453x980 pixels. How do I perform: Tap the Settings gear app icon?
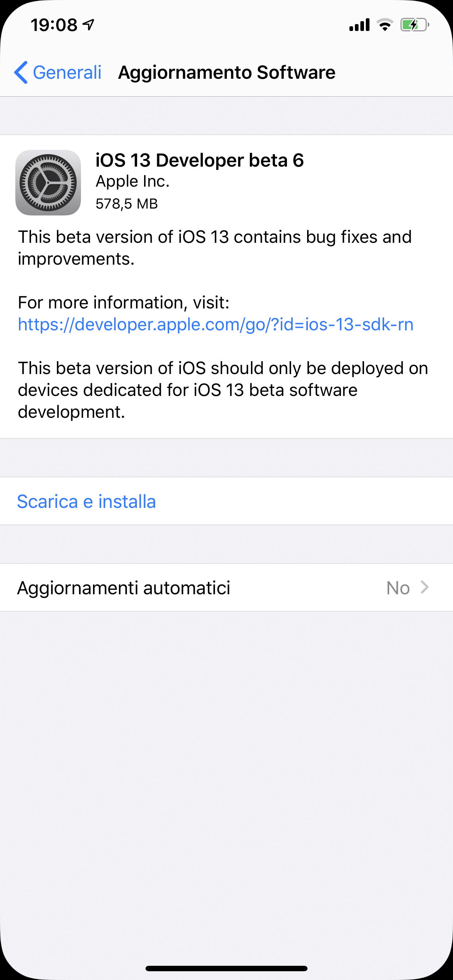[48, 183]
